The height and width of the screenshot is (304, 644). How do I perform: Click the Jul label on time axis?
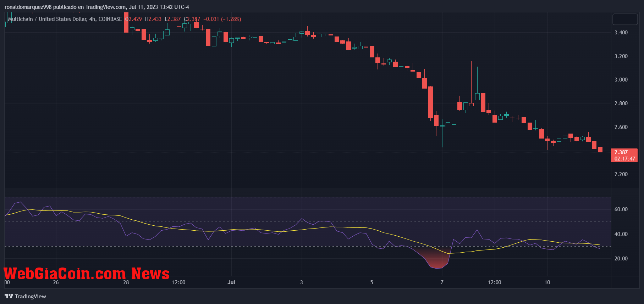231,282
